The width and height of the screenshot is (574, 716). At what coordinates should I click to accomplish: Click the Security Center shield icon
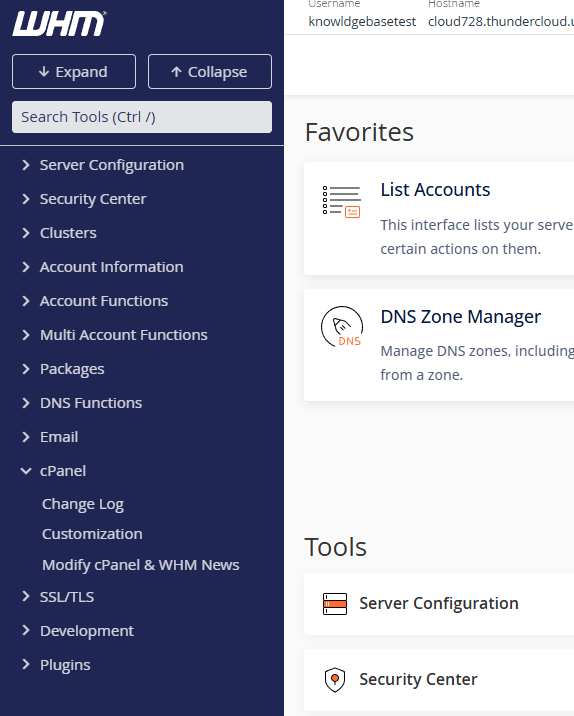click(x=335, y=679)
